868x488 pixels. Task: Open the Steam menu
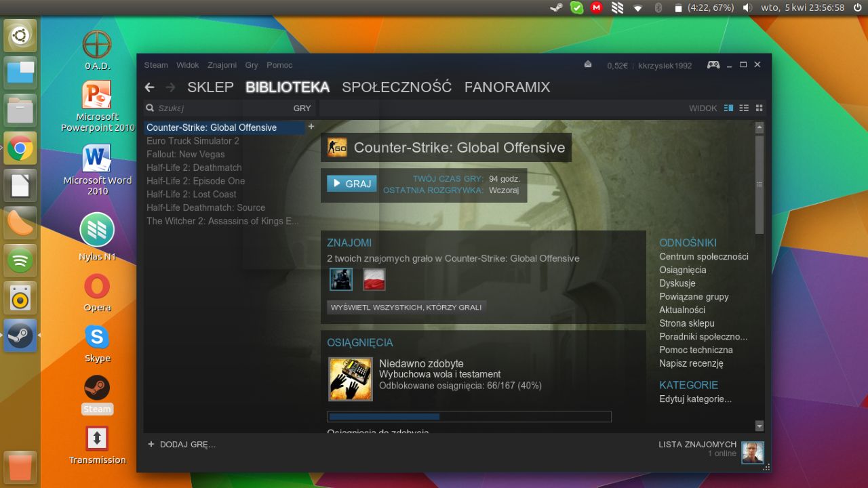tap(156, 65)
